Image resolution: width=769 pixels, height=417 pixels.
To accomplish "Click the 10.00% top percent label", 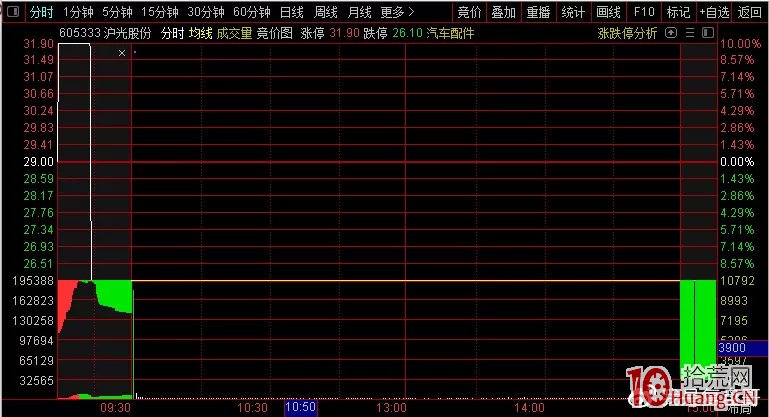I will pos(740,44).
